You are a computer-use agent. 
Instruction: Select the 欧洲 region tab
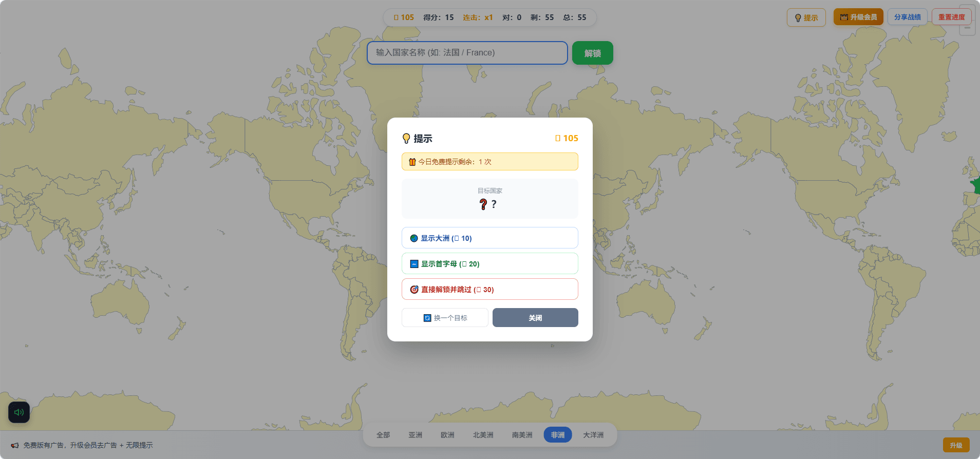[x=448, y=435]
